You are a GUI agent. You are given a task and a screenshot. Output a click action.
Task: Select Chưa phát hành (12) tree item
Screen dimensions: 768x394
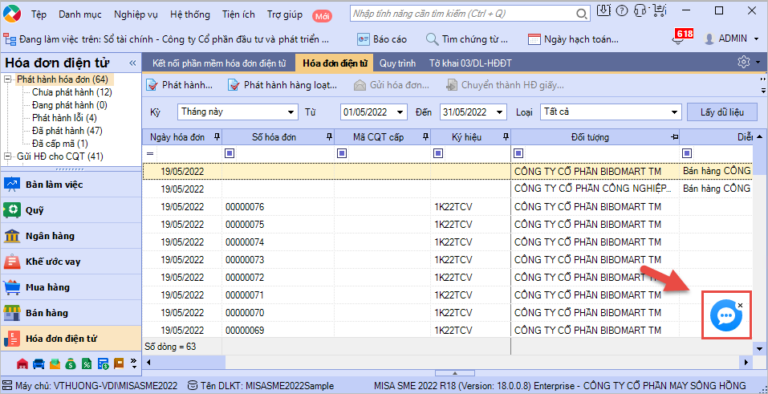pos(72,92)
